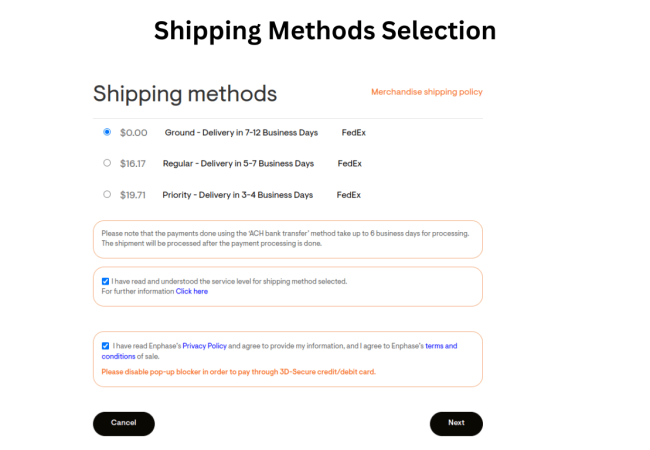Click the $0.00 price text

pyautogui.click(x=133, y=132)
